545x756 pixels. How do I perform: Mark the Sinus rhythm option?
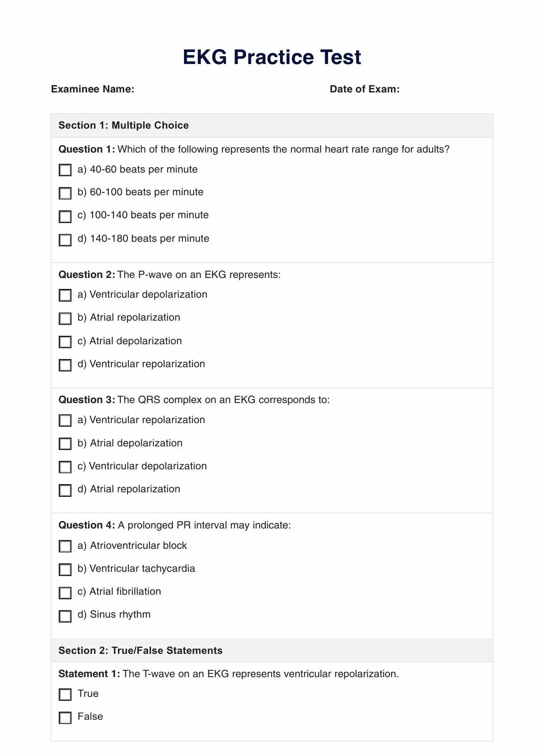click(65, 616)
